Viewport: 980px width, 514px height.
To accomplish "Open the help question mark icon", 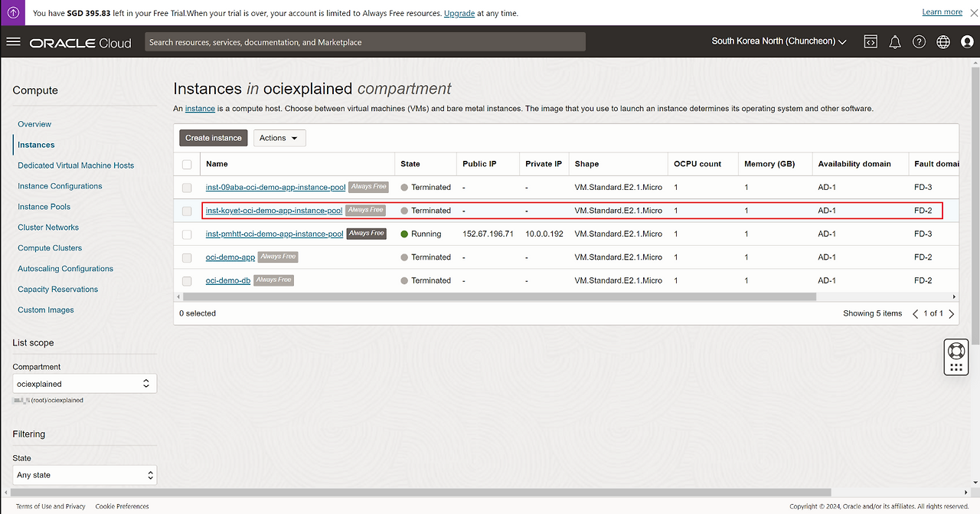I will tap(920, 42).
